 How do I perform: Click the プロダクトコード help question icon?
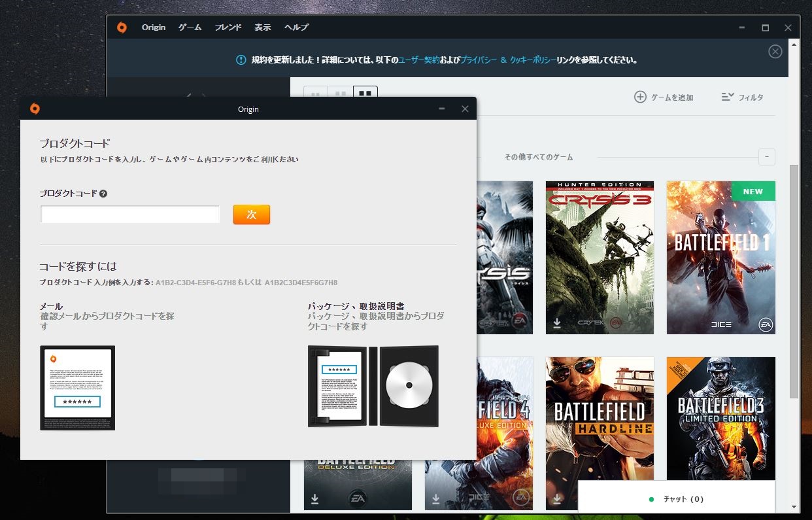103,194
